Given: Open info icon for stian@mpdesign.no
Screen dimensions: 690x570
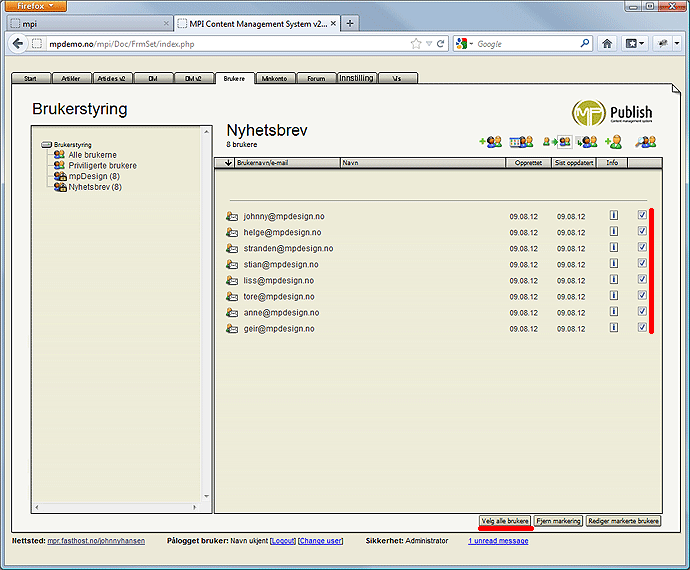Looking at the screenshot, I should coord(614,263).
